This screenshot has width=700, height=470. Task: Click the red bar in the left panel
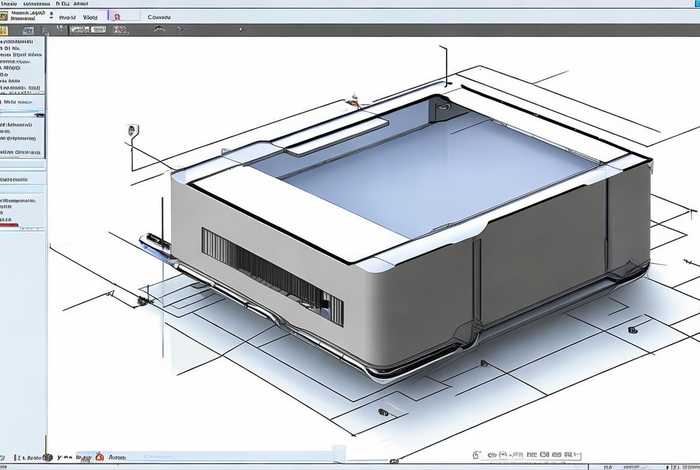(12, 226)
